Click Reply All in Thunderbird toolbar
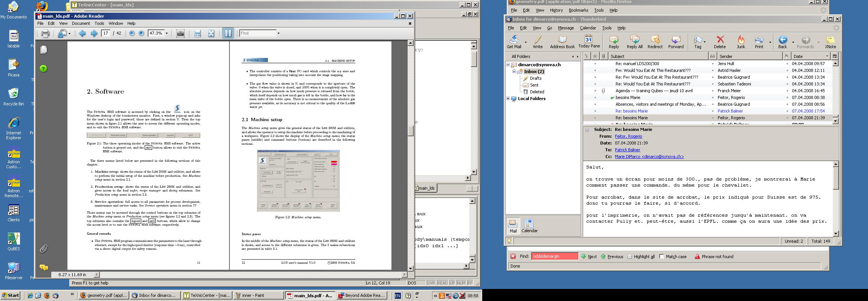This screenshot has height=301, width=868. (634, 42)
